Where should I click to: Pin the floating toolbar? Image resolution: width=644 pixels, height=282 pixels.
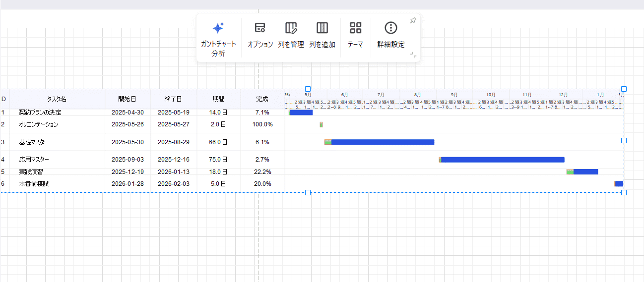point(413,20)
